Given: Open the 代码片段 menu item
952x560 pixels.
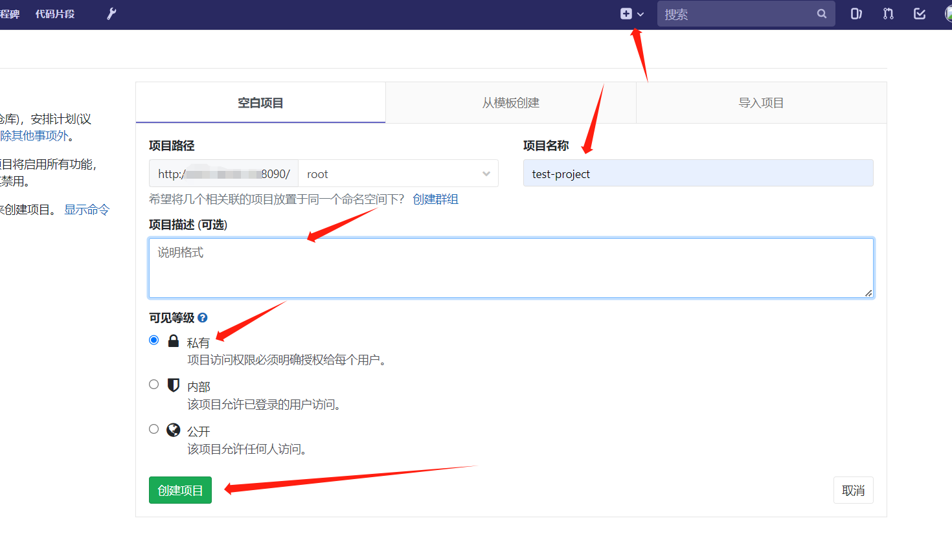Looking at the screenshot, I should [x=55, y=14].
